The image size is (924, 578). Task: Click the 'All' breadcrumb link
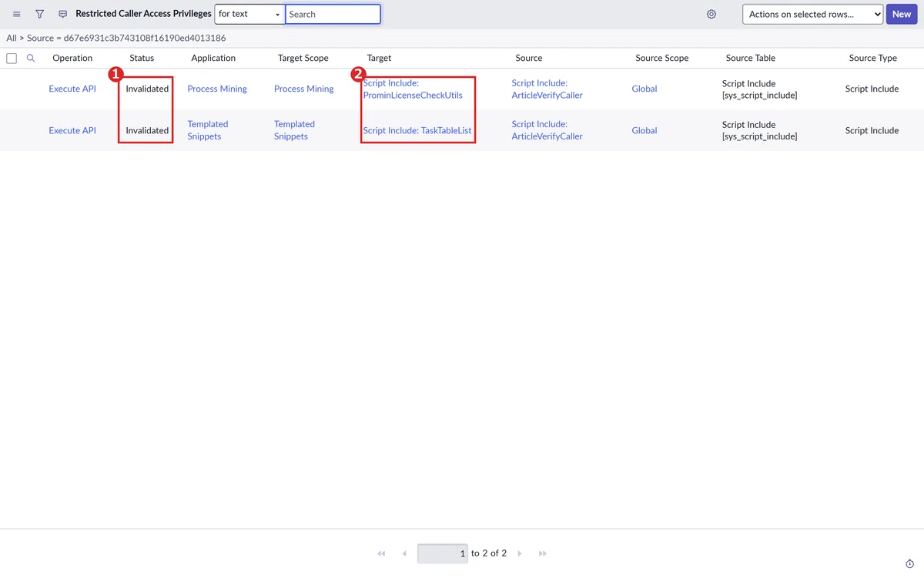[x=12, y=38]
